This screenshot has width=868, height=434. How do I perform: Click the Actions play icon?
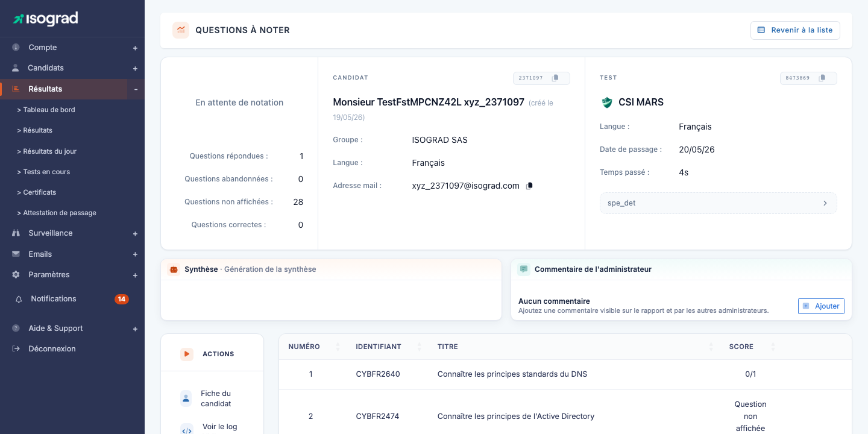tap(187, 354)
